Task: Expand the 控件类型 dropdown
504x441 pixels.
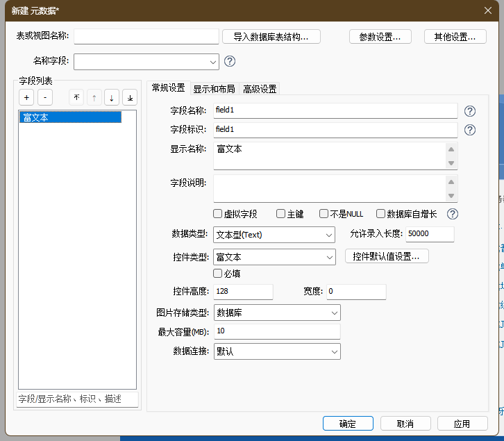Action: (274, 257)
